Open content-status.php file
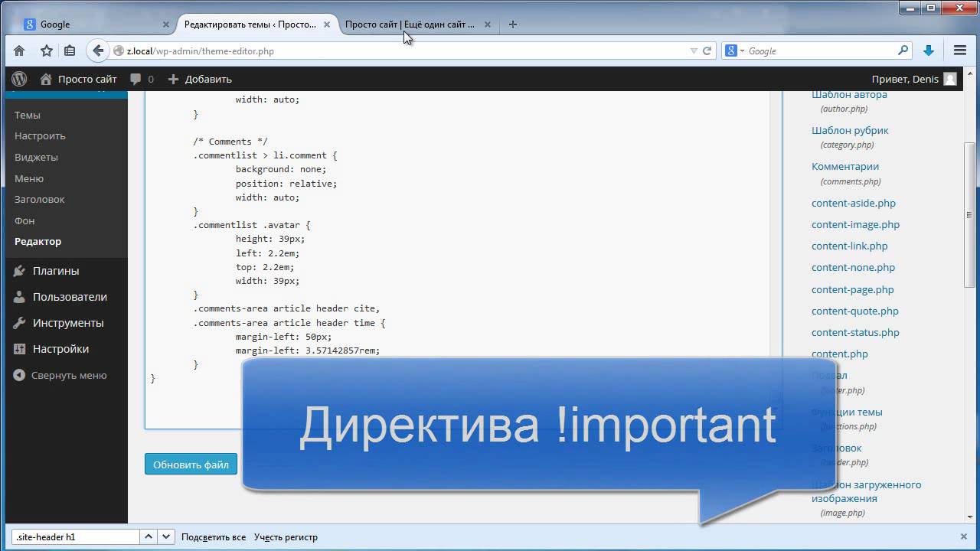The height and width of the screenshot is (551, 980). [855, 332]
